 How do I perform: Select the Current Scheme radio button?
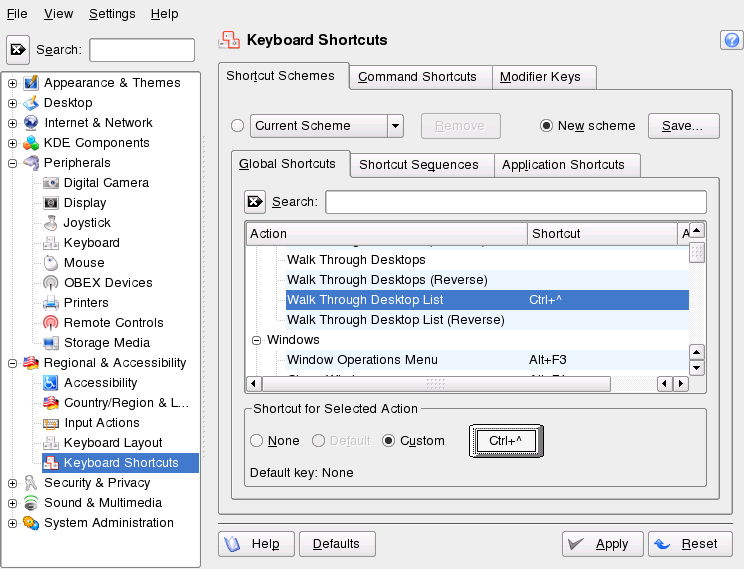237,126
